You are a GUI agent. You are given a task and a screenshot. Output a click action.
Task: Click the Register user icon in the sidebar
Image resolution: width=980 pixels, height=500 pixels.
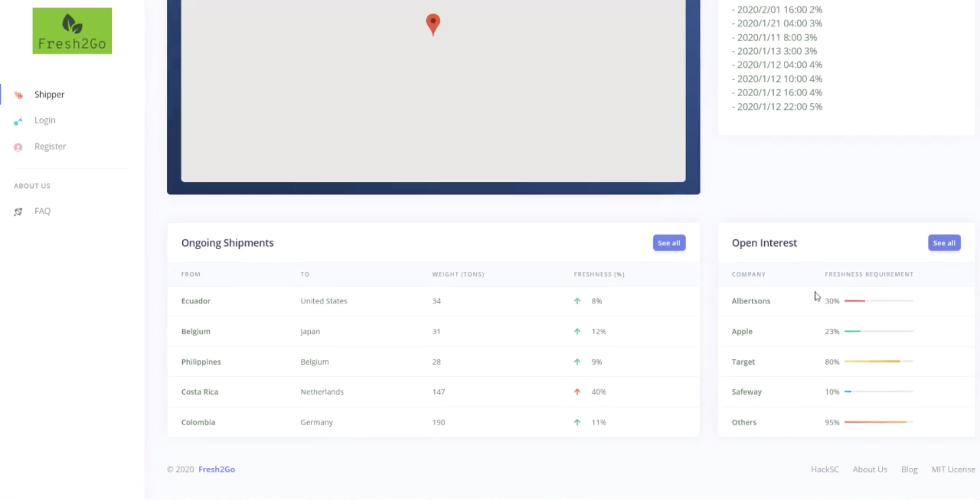(18, 147)
